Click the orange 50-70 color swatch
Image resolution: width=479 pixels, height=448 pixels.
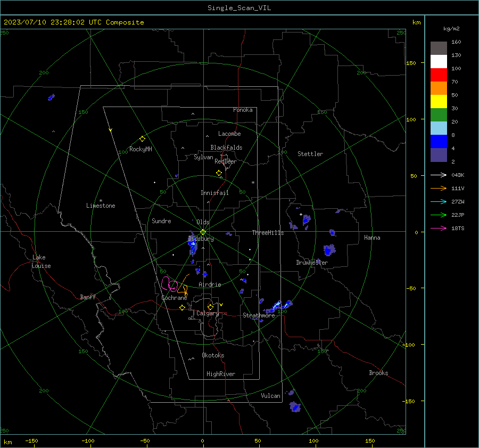(439, 88)
